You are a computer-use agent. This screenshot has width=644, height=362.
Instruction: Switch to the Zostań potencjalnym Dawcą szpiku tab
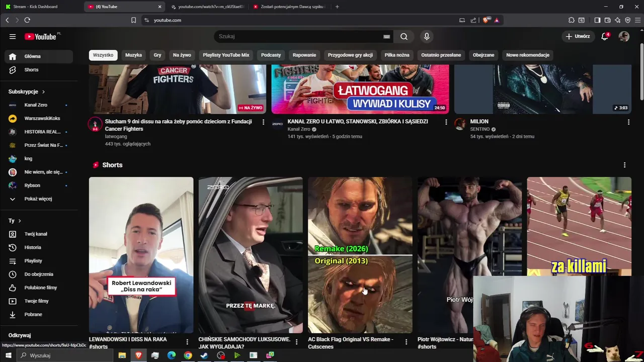pyautogui.click(x=289, y=7)
